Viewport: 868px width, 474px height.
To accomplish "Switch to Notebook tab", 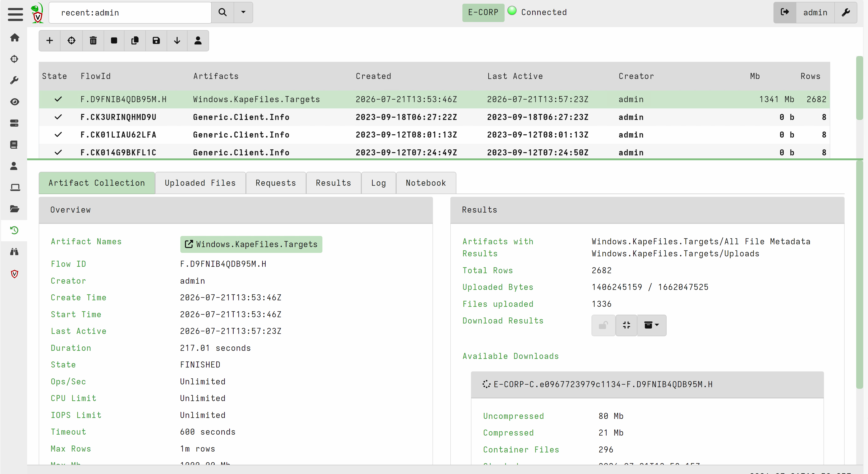I will point(426,183).
